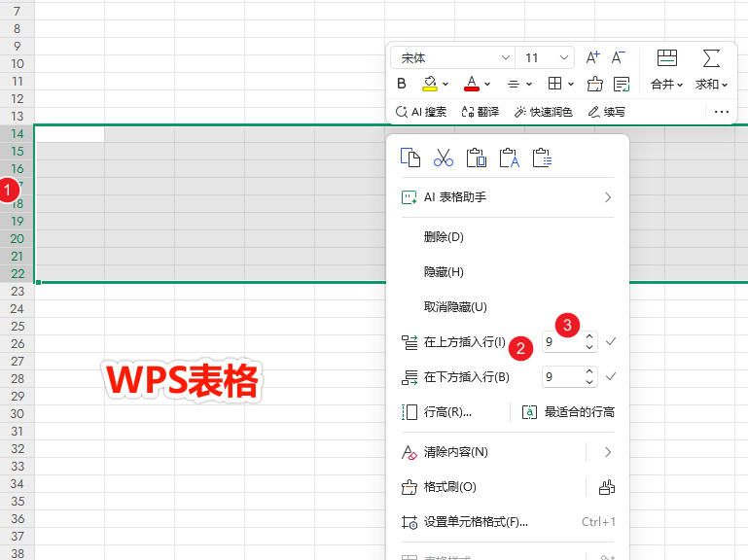Select 在下方插入行(B) menu entry
The width and height of the screenshot is (748, 560).
(467, 377)
